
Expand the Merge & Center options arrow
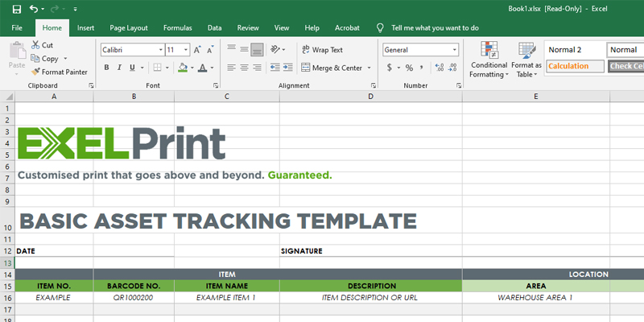click(x=369, y=68)
